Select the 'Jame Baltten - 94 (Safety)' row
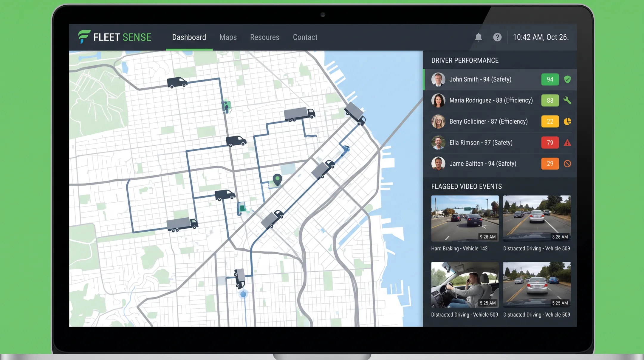This screenshot has width=644, height=360. click(x=500, y=164)
